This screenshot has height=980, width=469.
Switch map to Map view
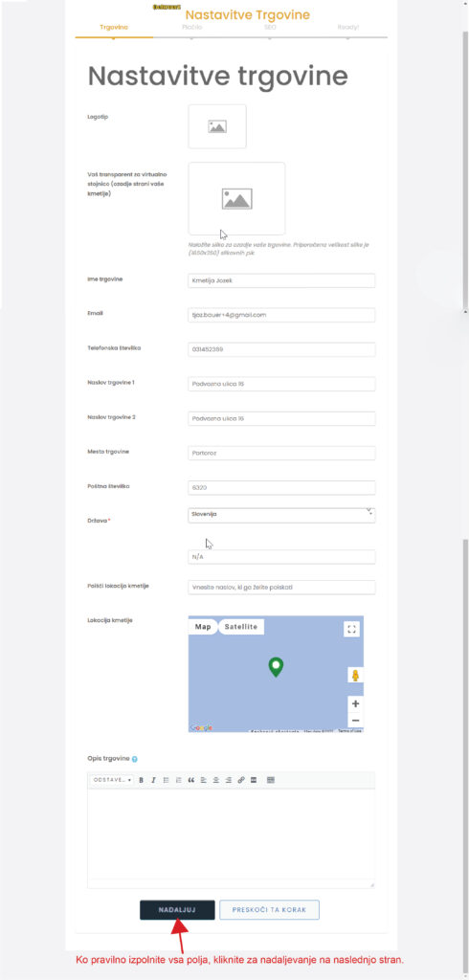click(203, 627)
